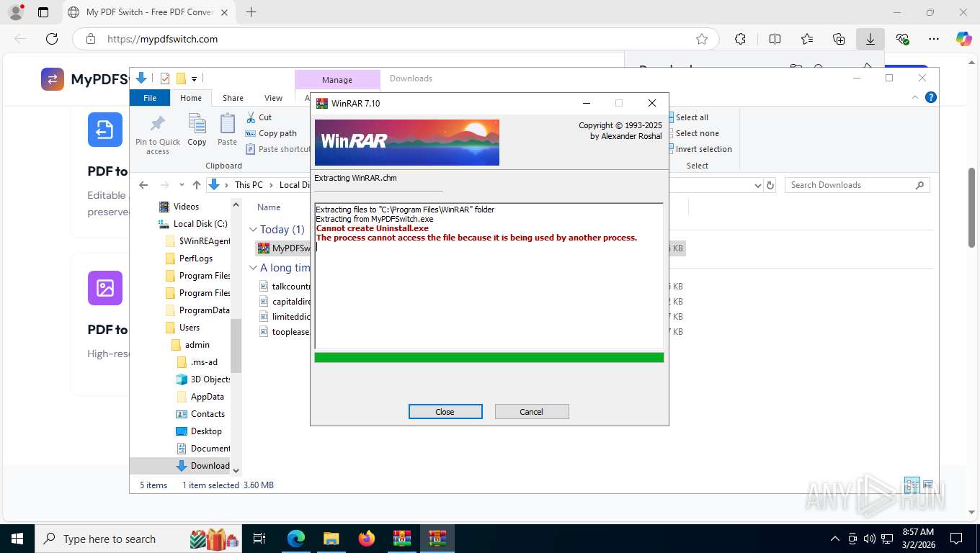Click taskbar search box

pos(139,539)
